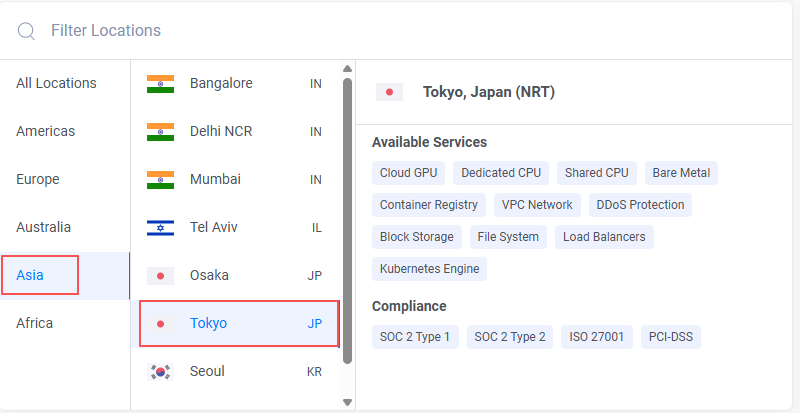Click the Israel flag beside Tel Aviv
Image resolution: width=800 pixels, height=413 pixels.
click(160, 227)
